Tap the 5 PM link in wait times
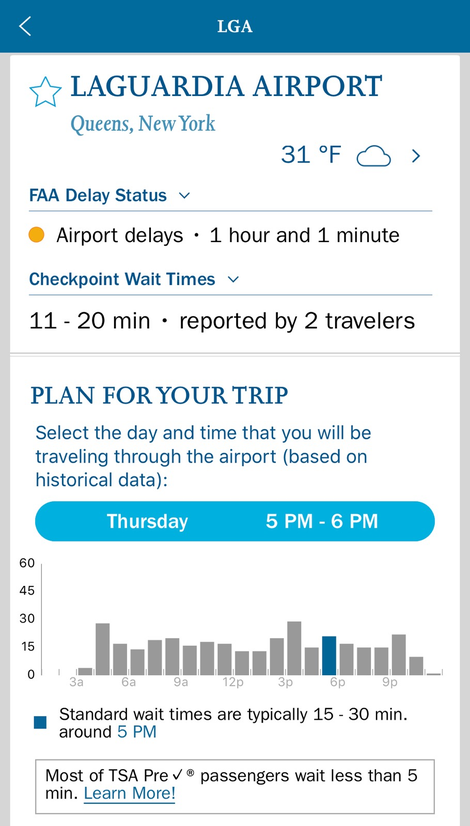Screen dimensions: 470x826 [136, 732]
